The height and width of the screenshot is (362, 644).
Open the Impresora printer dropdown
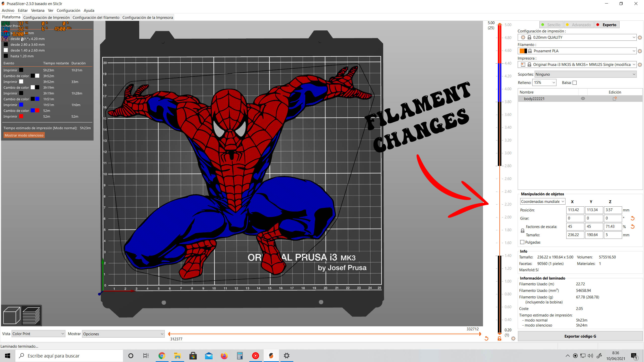tap(577, 65)
